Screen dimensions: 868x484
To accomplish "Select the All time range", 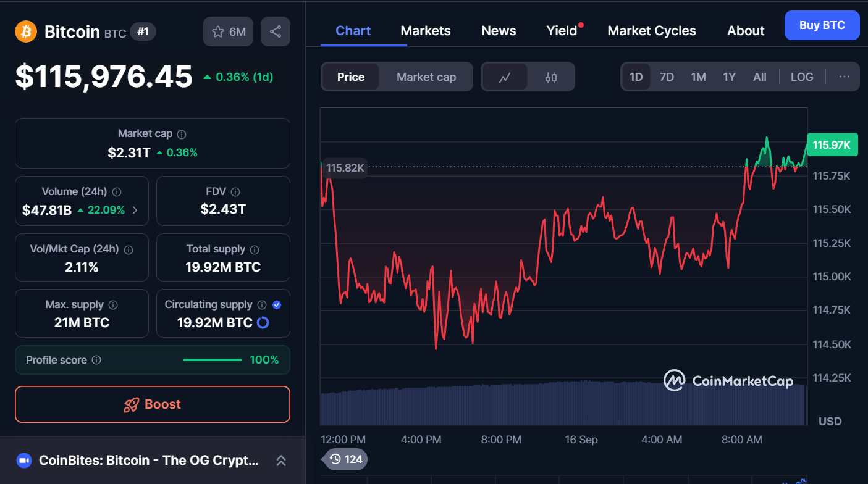I will point(760,77).
